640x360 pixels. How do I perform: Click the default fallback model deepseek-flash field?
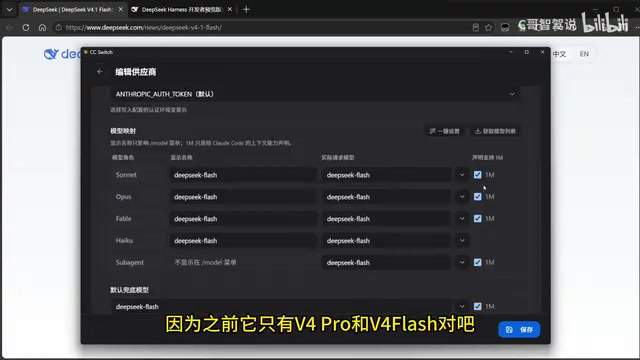(x=282, y=306)
